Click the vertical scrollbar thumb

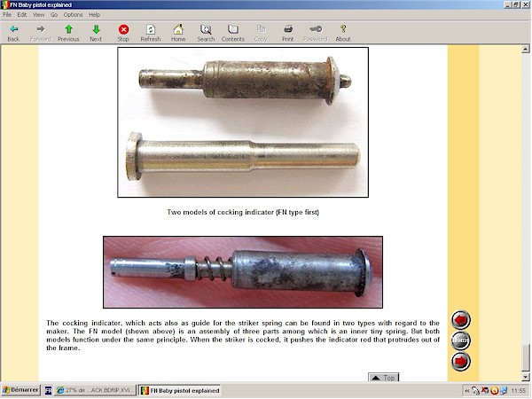click(526, 358)
